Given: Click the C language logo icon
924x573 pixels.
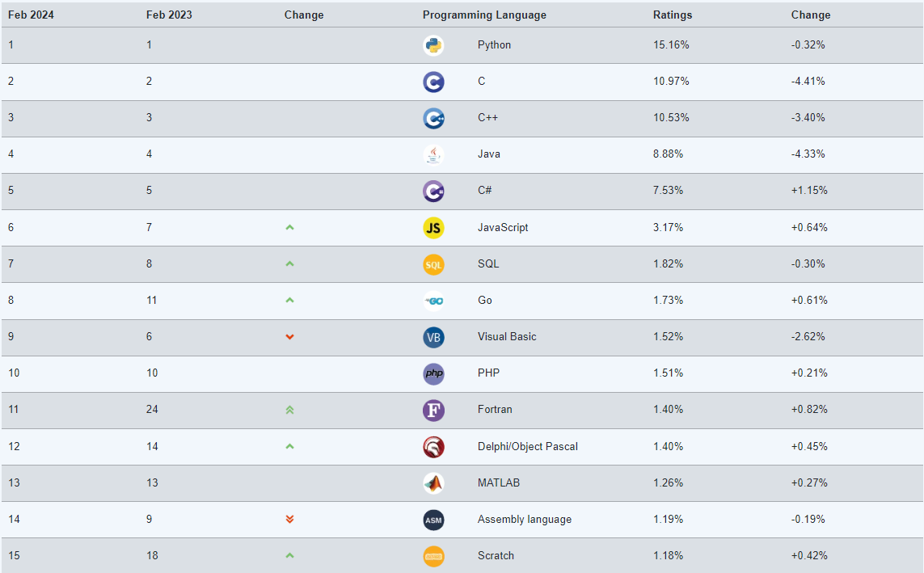Looking at the screenshot, I should tap(433, 82).
